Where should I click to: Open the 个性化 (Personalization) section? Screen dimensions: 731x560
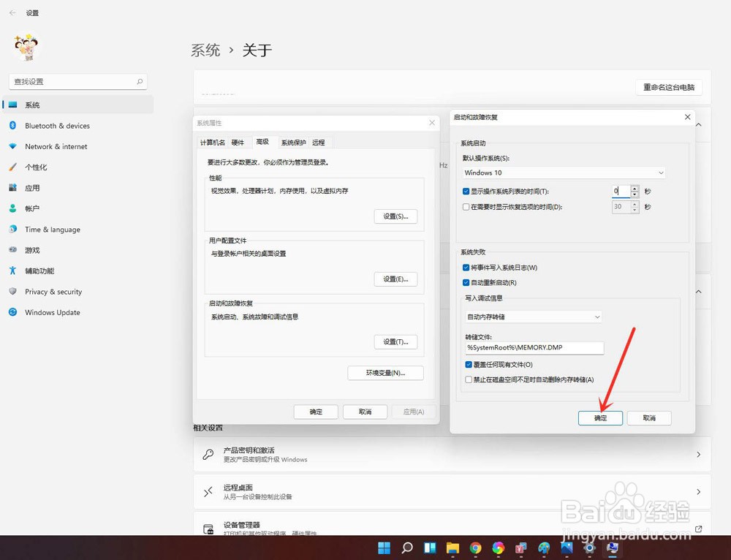44,167
